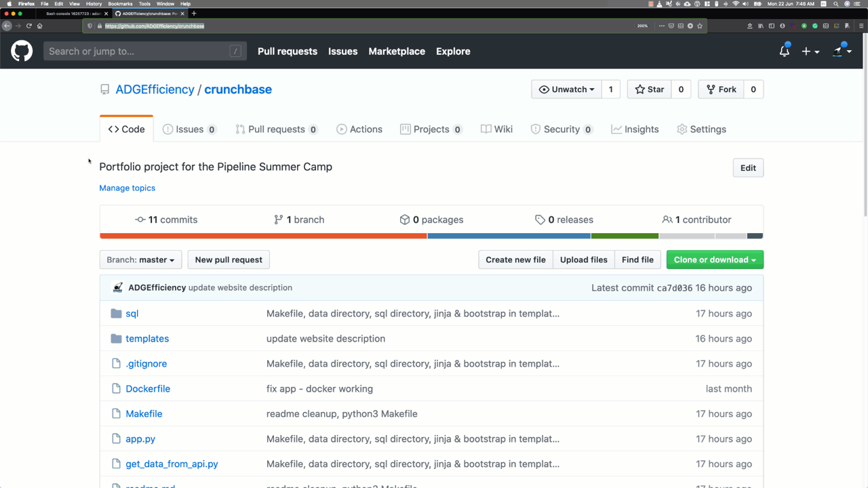868x488 pixels.
Task: Click the fork count beside Fork
Action: point(753,89)
